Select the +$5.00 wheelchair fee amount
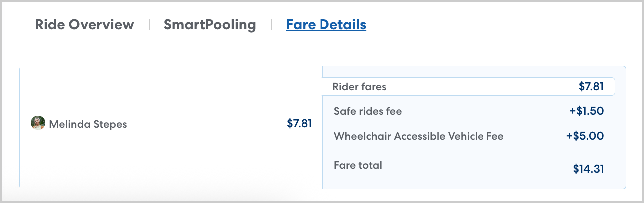This screenshot has height=203, width=644. [x=585, y=136]
